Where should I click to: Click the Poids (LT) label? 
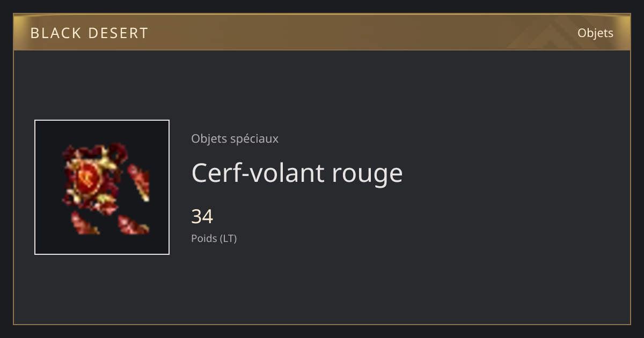214,238
